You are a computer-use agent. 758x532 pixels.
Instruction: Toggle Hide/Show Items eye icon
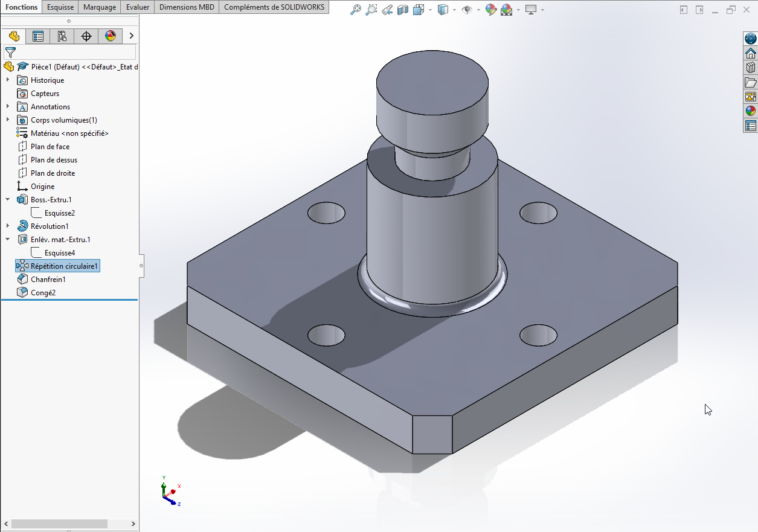466,10
